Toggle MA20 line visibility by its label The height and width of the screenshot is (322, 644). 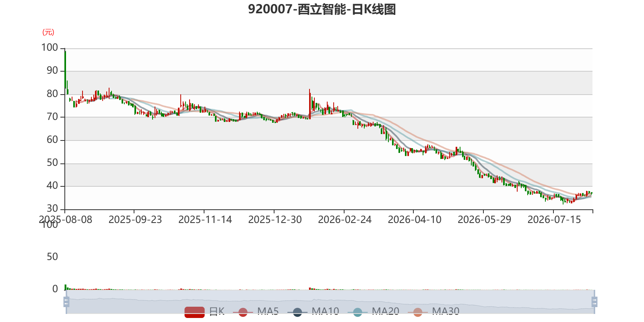[386, 311]
